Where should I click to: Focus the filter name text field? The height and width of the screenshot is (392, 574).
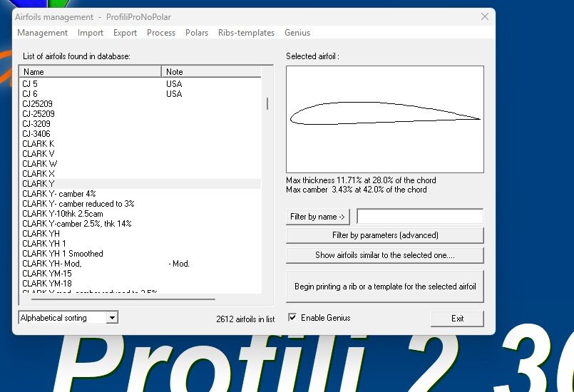[420, 217]
